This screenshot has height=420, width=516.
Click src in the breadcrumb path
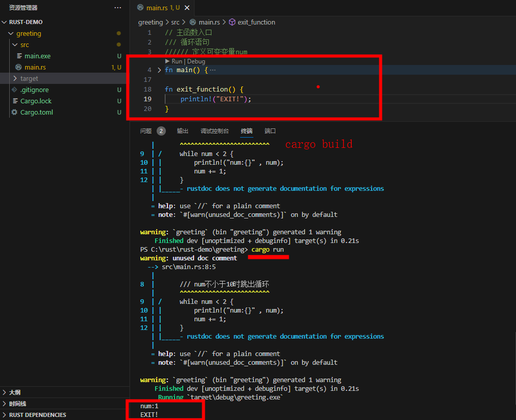click(175, 23)
